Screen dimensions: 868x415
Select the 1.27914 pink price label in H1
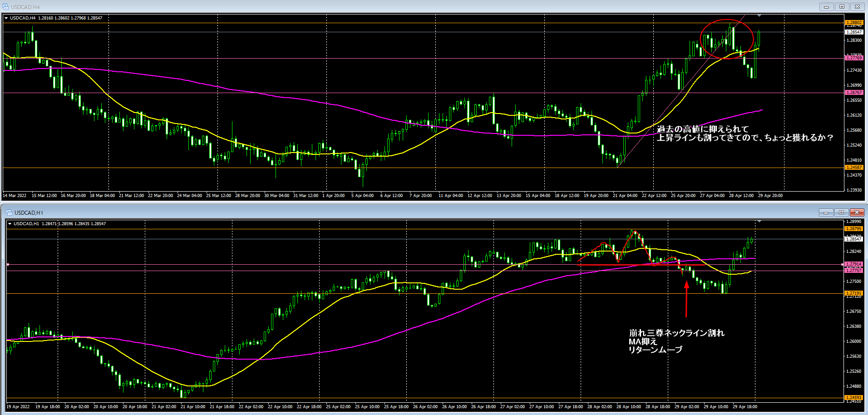[x=853, y=264]
